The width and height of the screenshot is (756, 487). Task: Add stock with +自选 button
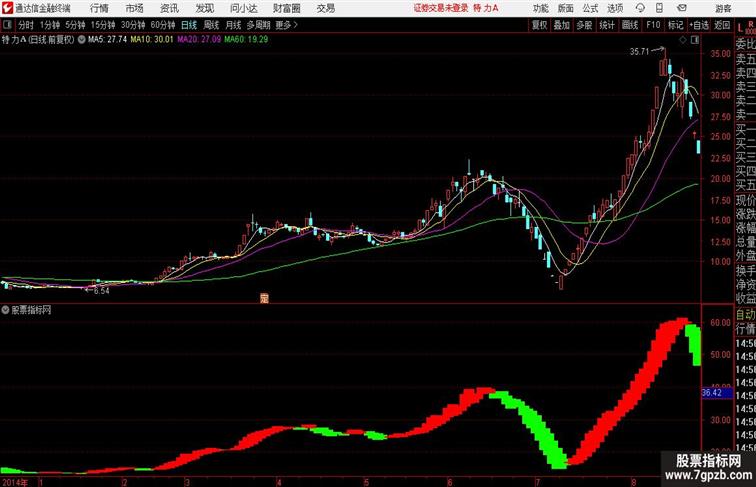coord(699,25)
